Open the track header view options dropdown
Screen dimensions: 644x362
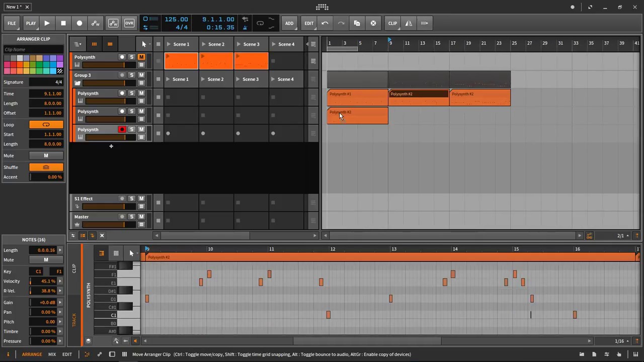(x=77, y=44)
